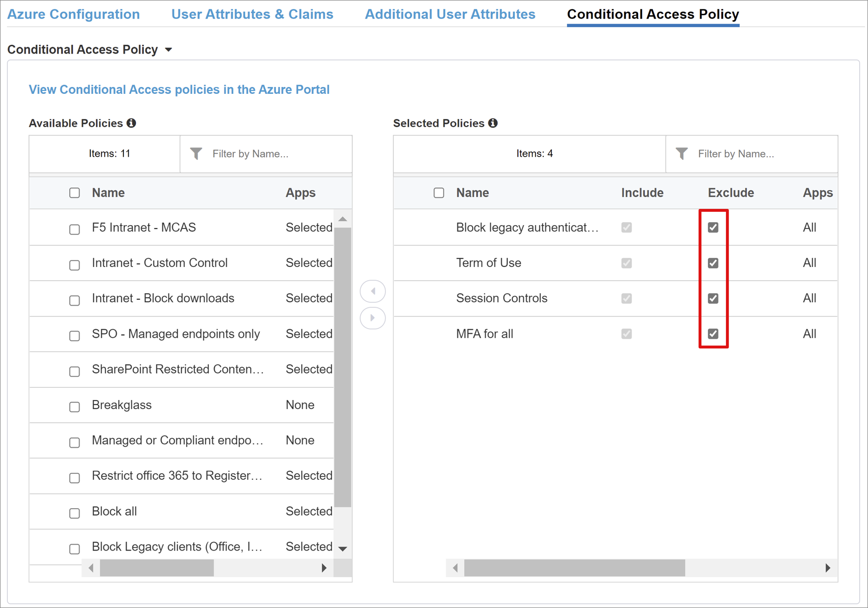The image size is (868, 608).
Task: Click the info icon next to Available Policies
Action: [131, 123]
